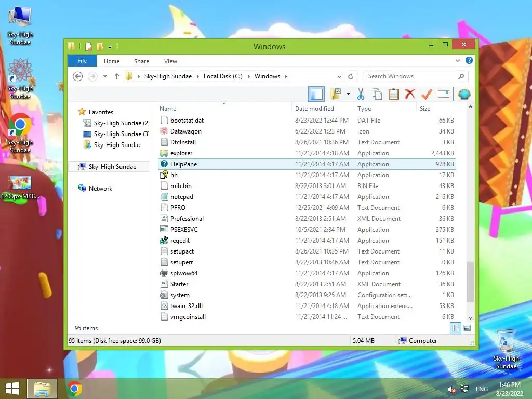Toggle the navigation pane toolbar button
Screen dimensions: 532x399
(316, 94)
